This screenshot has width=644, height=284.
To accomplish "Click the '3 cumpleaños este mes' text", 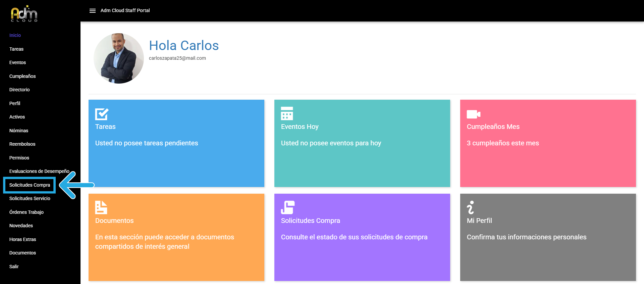I will pos(503,143).
